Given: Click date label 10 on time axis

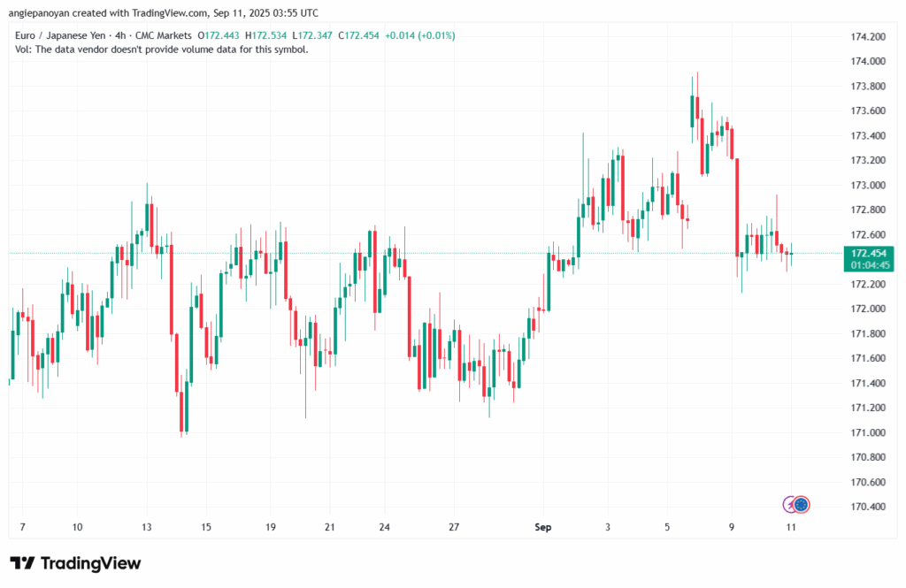Looking at the screenshot, I should (78, 527).
